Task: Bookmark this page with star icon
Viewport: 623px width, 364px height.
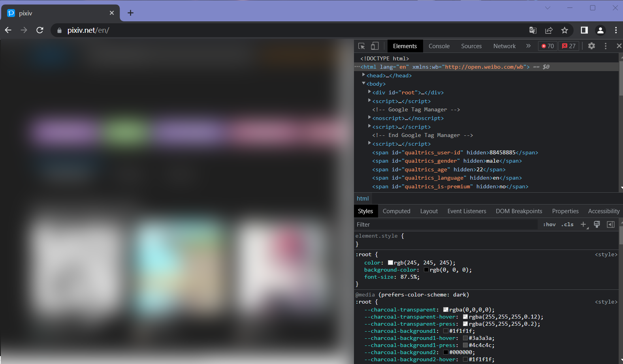Action: coord(565,30)
